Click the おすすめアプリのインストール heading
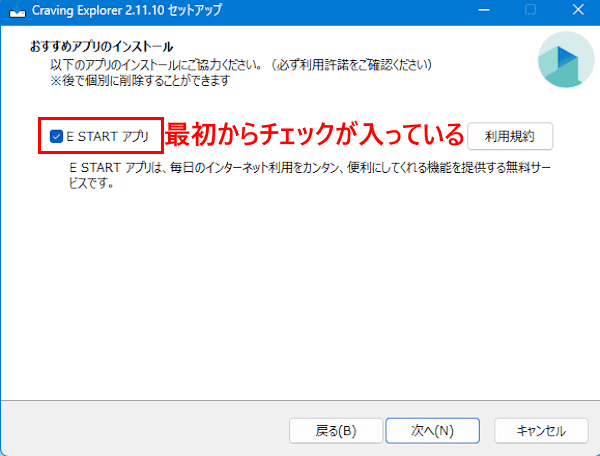The width and height of the screenshot is (600, 456). (101, 47)
